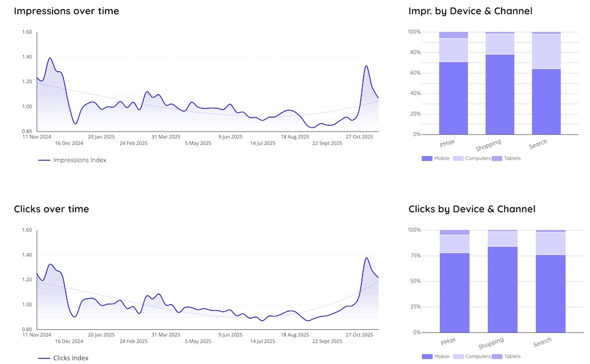
Task: Select Shopping Mobile bar segment in clicks chart
Action: coord(503,289)
